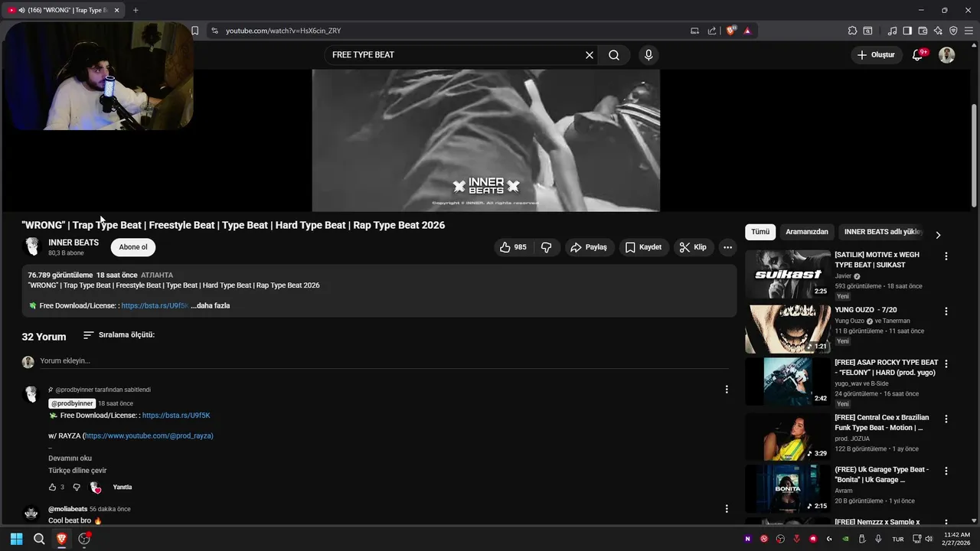Screen dimensions: 980x551
Task: Open YUNG OUZO 7/20 video thumbnail
Action: (788, 329)
